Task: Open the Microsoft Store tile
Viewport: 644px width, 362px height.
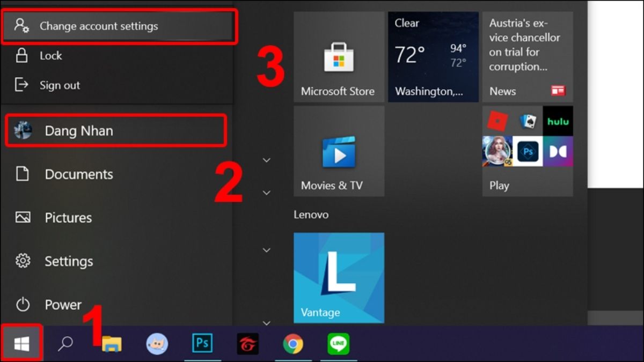Action: [x=339, y=56]
